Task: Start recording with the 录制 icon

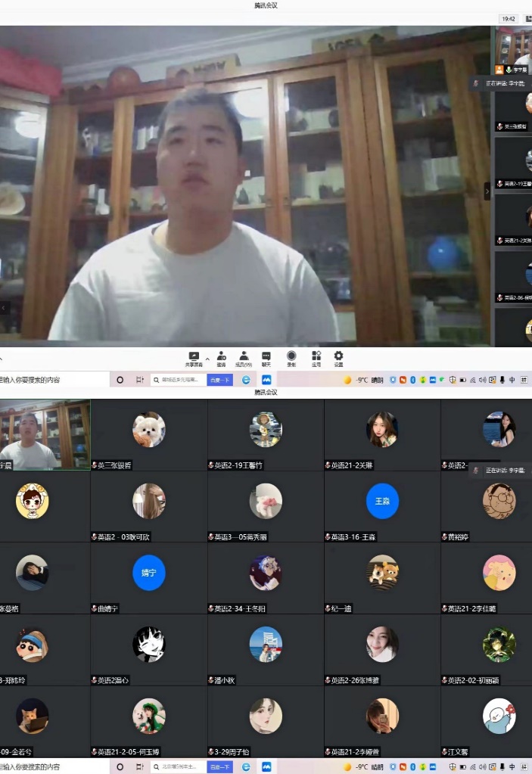Action: [291, 356]
